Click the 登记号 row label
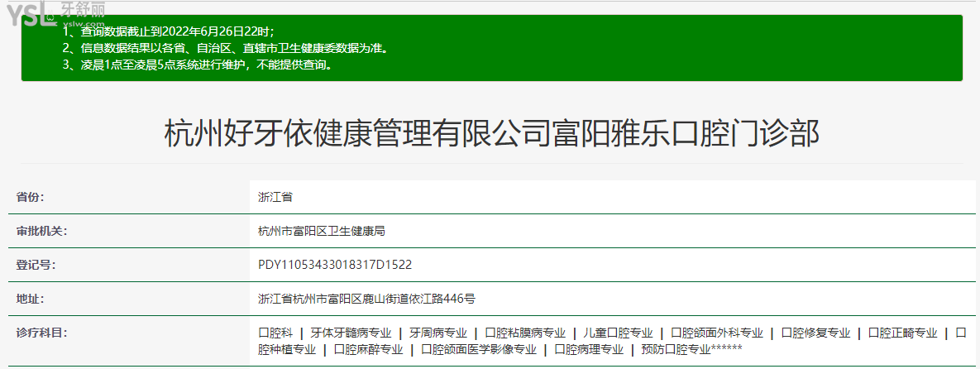This screenshot has height=369, width=980. point(36,265)
